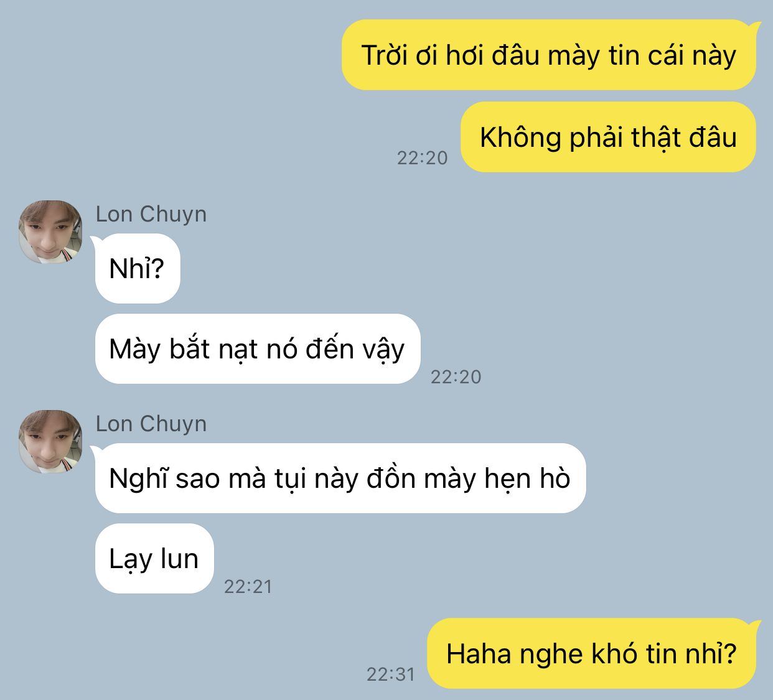Select the message "Trời ơi hơi đâu mày tin cái này"

[549, 55]
